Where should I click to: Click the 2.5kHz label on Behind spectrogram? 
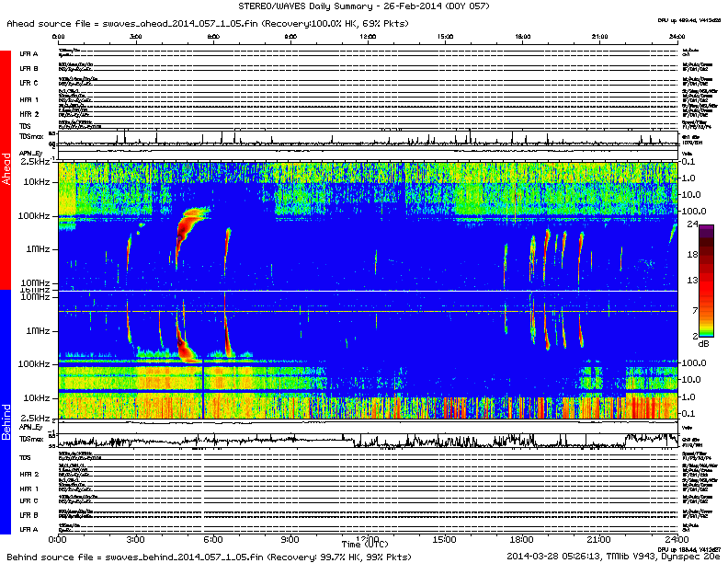(x=35, y=418)
